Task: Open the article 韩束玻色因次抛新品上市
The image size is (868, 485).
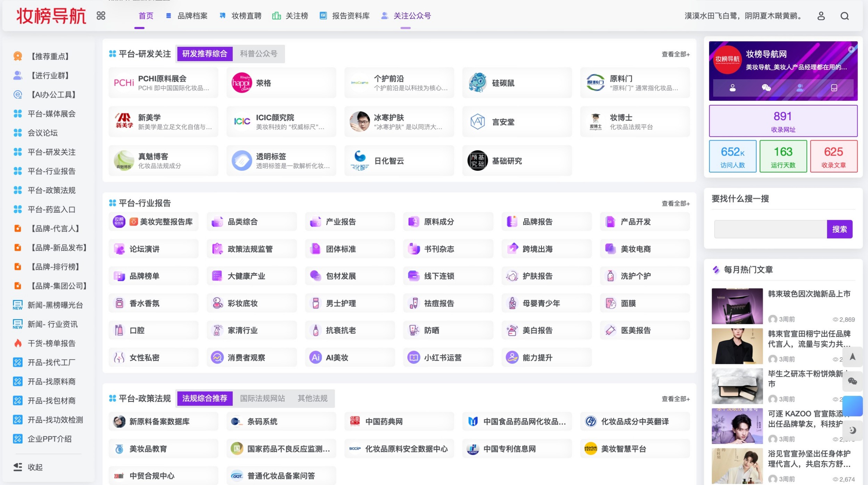Action: click(x=809, y=294)
